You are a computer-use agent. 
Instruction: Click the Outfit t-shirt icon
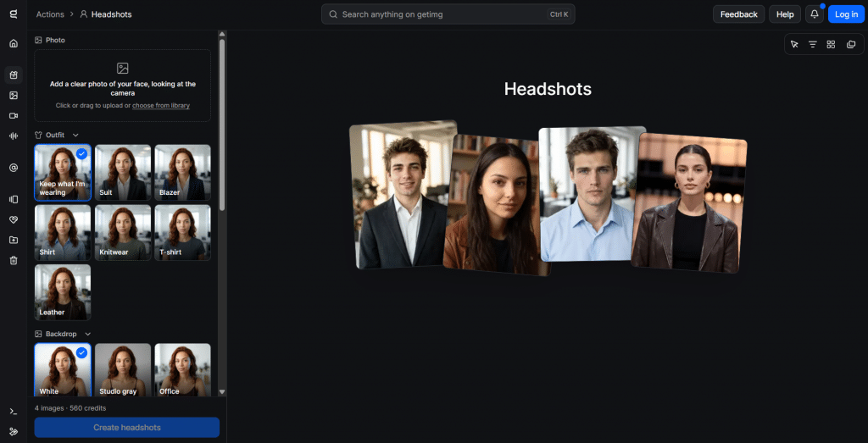point(38,135)
